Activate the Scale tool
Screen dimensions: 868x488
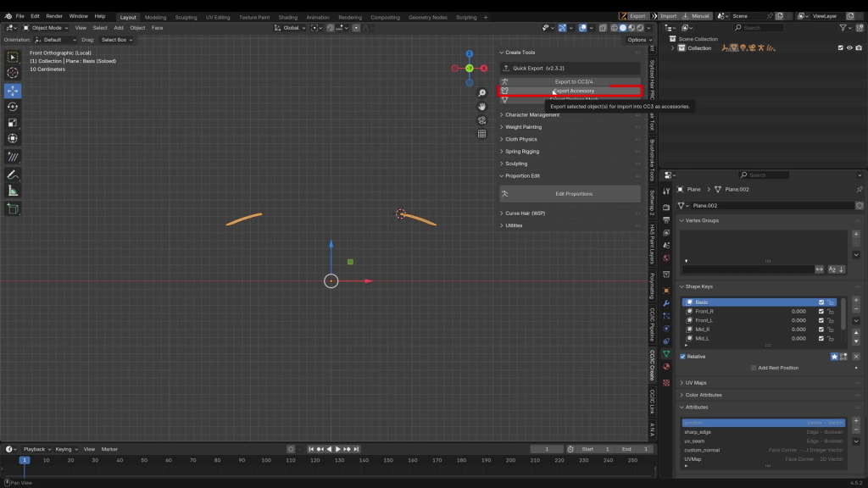click(x=13, y=123)
